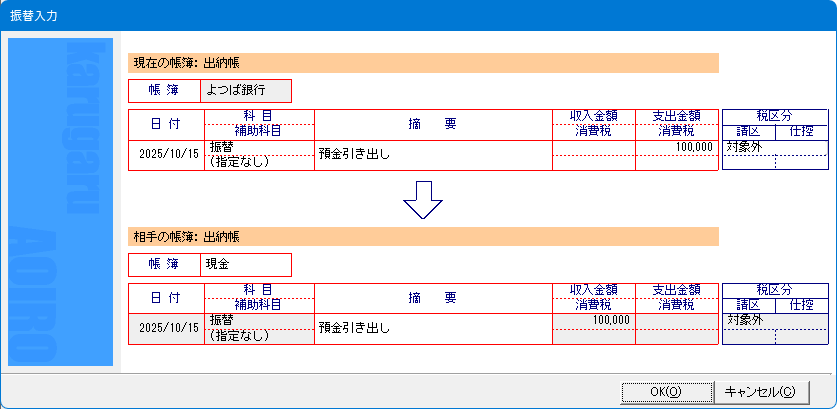837x409 pixels.
Task: Click the 現在の帳簿: 出納帳 header bar
Action: tap(423, 62)
